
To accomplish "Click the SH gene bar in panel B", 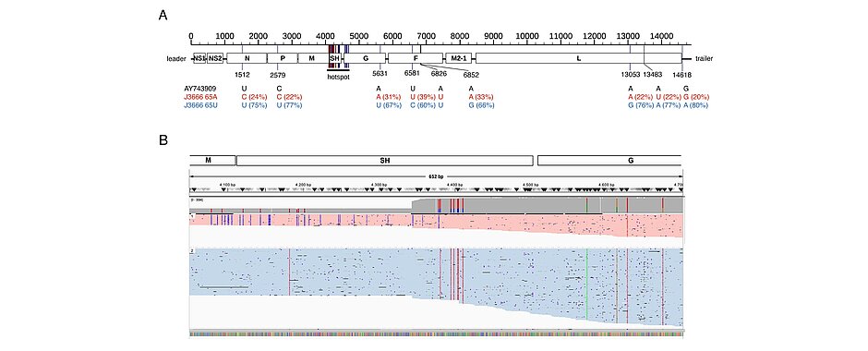I will click(385, 161).
